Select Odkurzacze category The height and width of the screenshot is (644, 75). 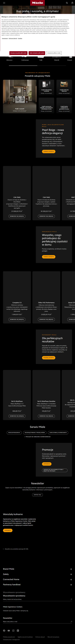[9, 60]
